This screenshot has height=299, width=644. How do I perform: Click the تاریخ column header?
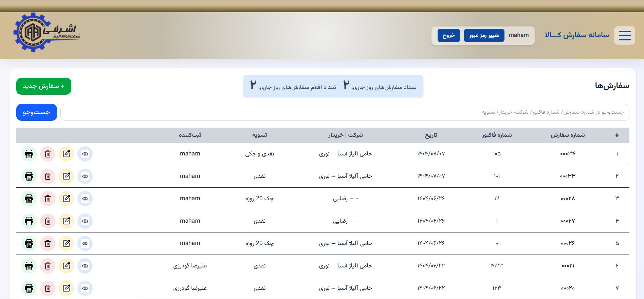(431, 135)
